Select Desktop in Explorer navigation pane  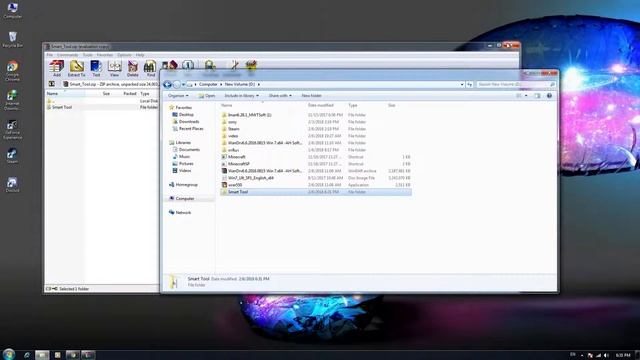[x=183, y=115]
